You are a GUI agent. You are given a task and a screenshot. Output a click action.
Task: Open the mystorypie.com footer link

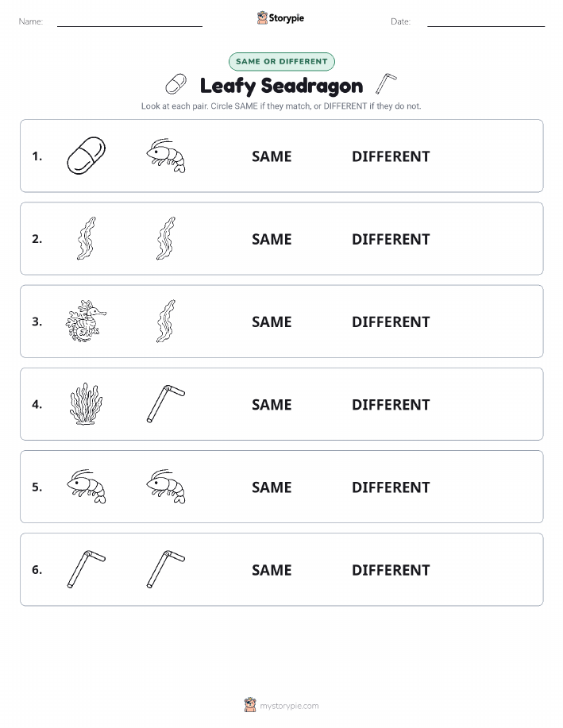[289, 706]
